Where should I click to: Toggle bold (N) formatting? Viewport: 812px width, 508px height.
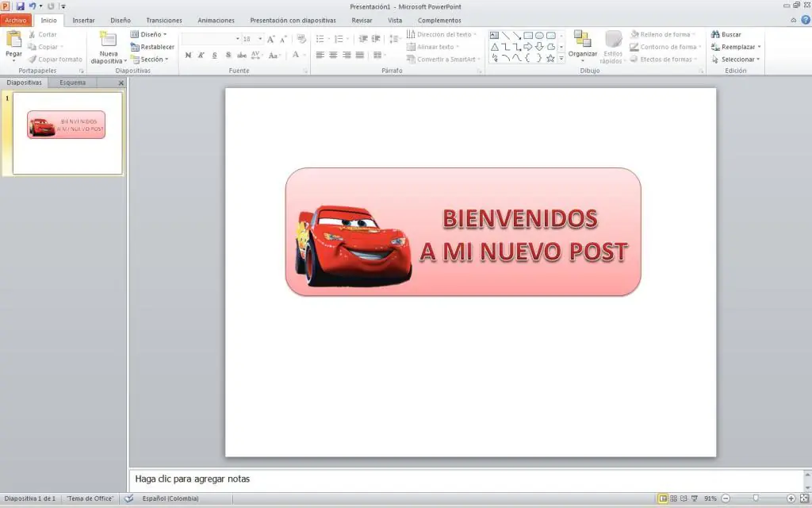click(x=188, y=55)
